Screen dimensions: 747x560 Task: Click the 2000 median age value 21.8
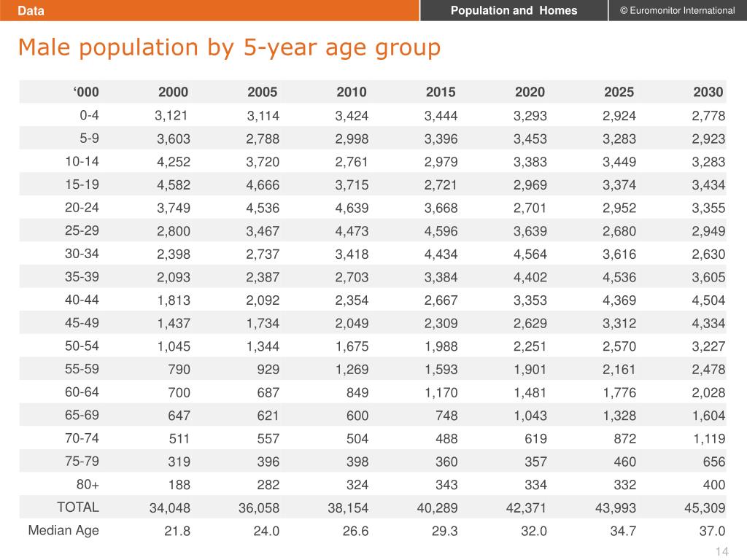tap(177, 531)
